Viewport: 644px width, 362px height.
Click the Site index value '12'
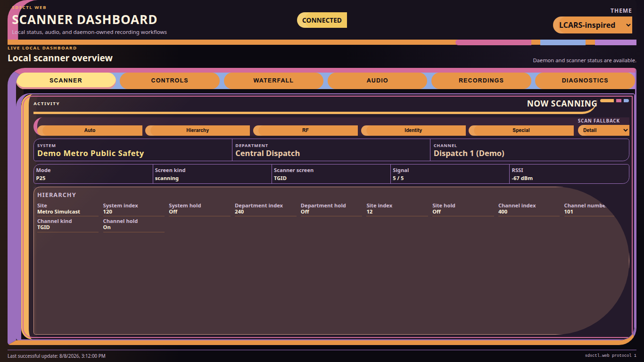[x=370, y=212]
